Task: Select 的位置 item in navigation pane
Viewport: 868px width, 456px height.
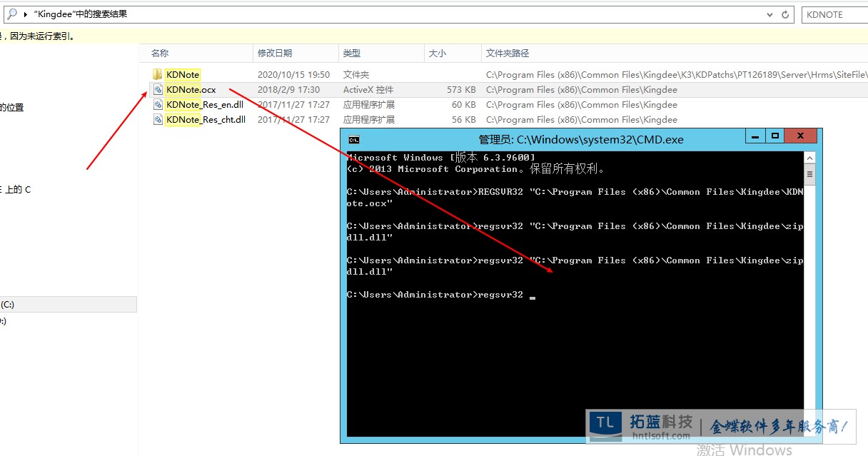Action: click(11, 108)
